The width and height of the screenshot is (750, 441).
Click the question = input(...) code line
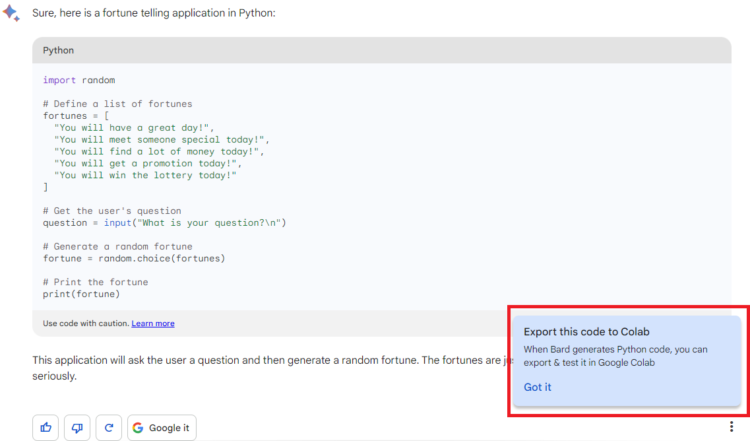click(164, 223)
